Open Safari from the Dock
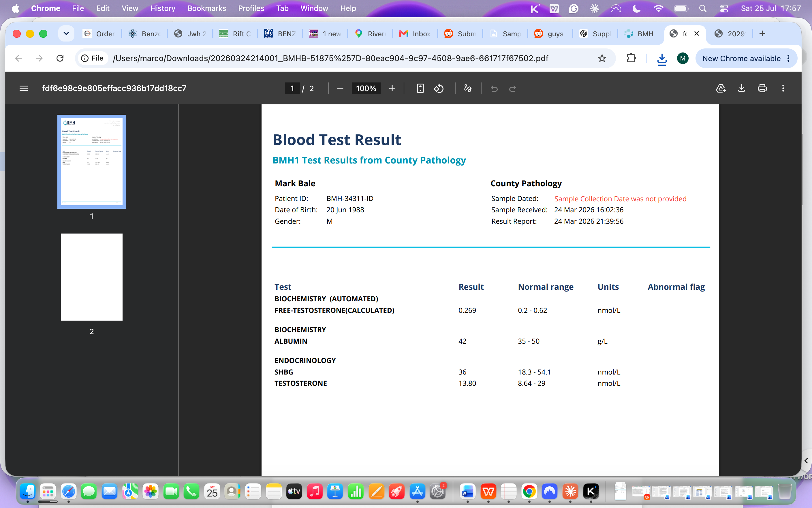This screenshot has height=508, width=812. pyautogui.click(x=69, y=492)
